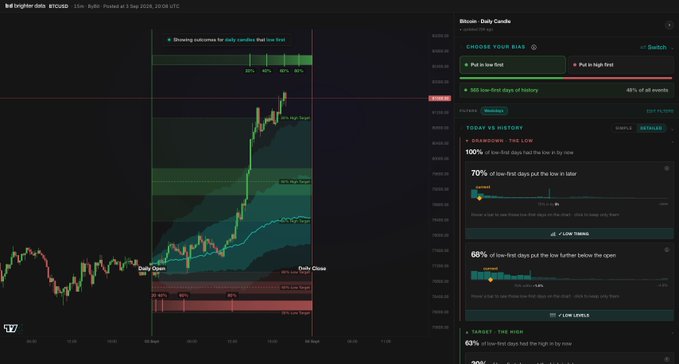Click the Daily Open label on the chart
679x364 pixels.
[x=152, y=268]
